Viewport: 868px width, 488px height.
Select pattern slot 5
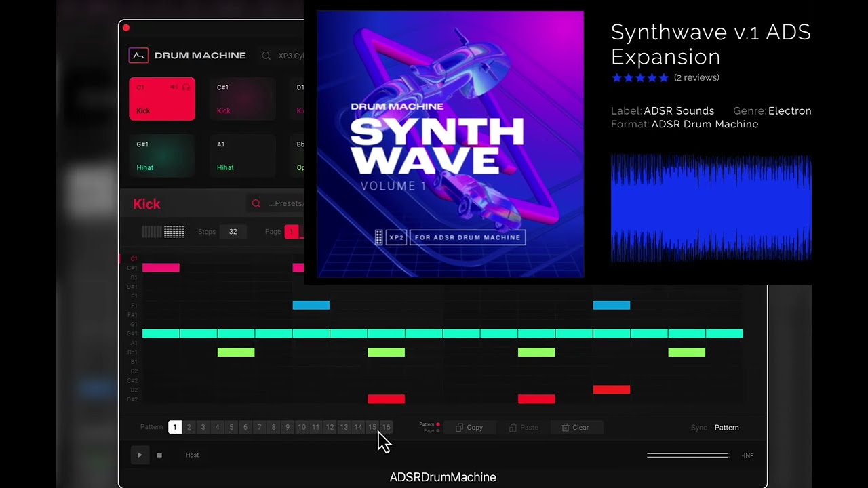coord(231,427)
